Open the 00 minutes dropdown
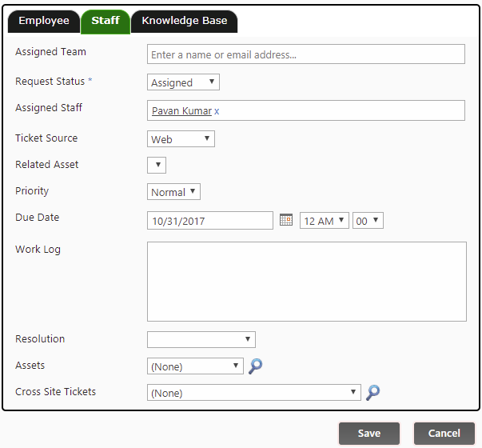This screenshot has width=482, height=448. point(368,220)
